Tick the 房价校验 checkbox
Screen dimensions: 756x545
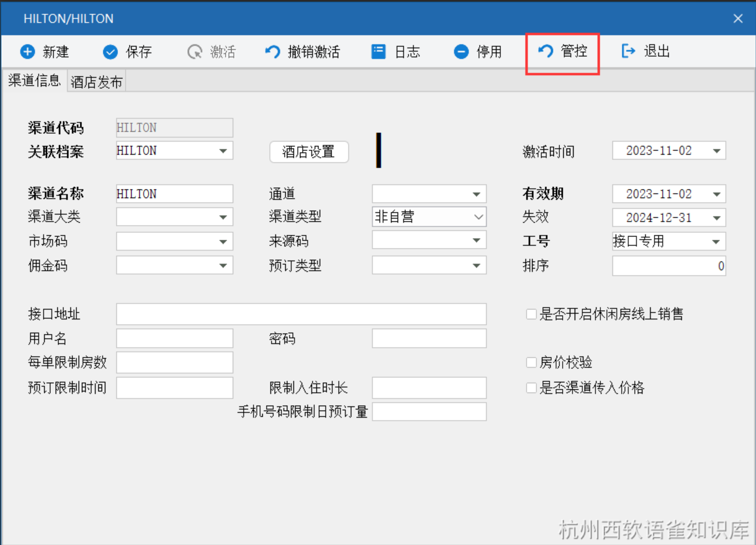click(x=531, y=362)
